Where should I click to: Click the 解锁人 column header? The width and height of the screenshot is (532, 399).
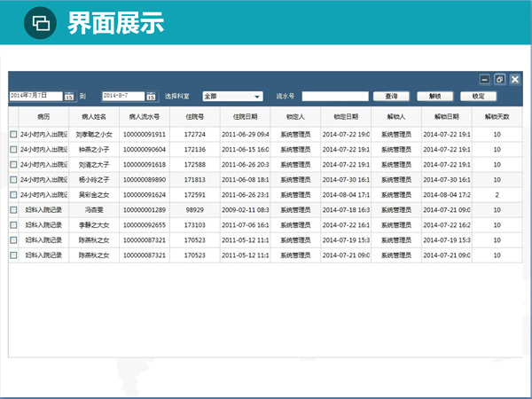[396, 117]
